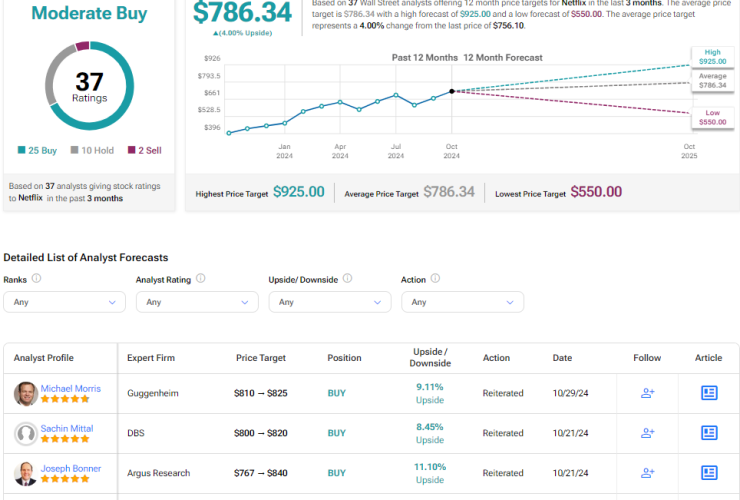
Task: Click the teal 25 Buy legend swatch
Action: (21, 150)
